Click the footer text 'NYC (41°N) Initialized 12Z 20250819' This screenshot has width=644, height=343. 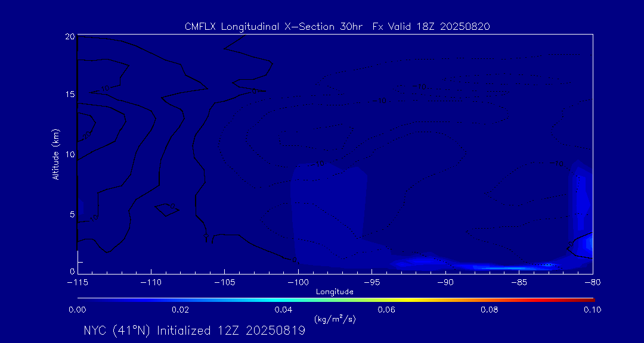tap(194, 331)
